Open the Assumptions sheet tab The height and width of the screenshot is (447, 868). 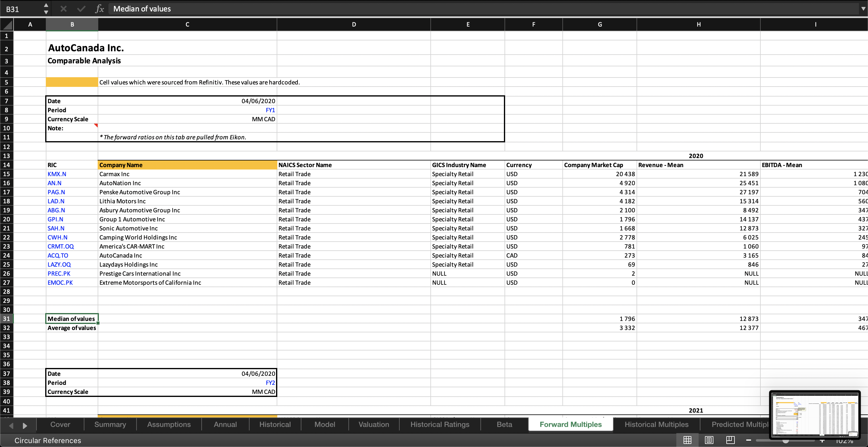click(x=169, y=424)
